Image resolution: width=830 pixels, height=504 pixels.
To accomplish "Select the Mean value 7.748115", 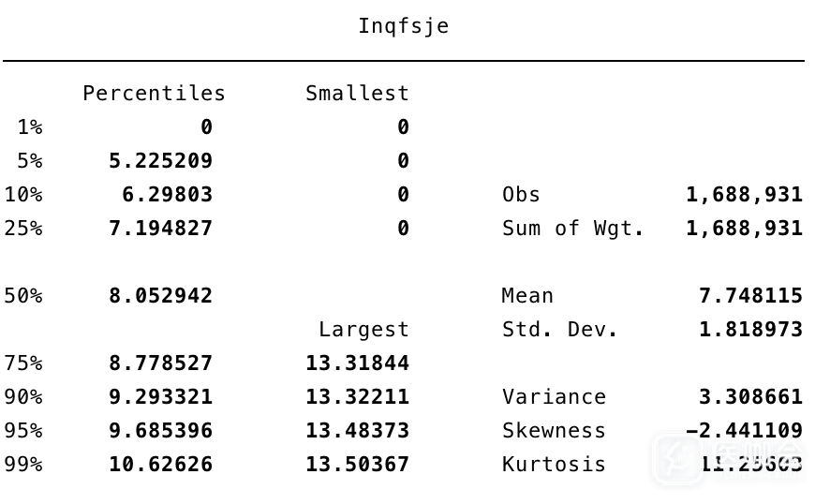I will [x=750, y=296].
